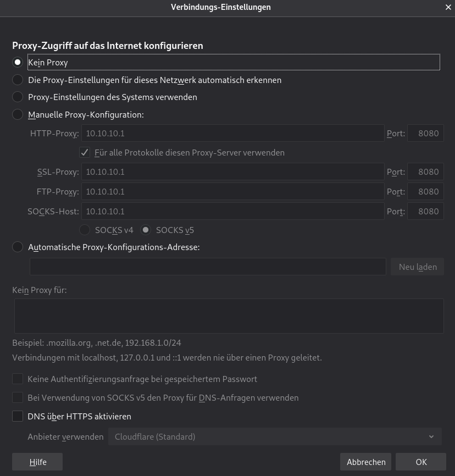The image size is (455, 476).
Task: Uncheck "Für alle Protokolle diesen Proxy-Server verwenden"
Action: click(85, 152)
